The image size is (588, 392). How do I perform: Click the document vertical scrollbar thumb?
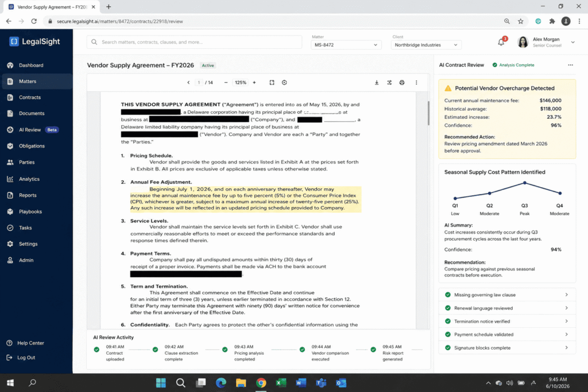(x=428, y=113)
